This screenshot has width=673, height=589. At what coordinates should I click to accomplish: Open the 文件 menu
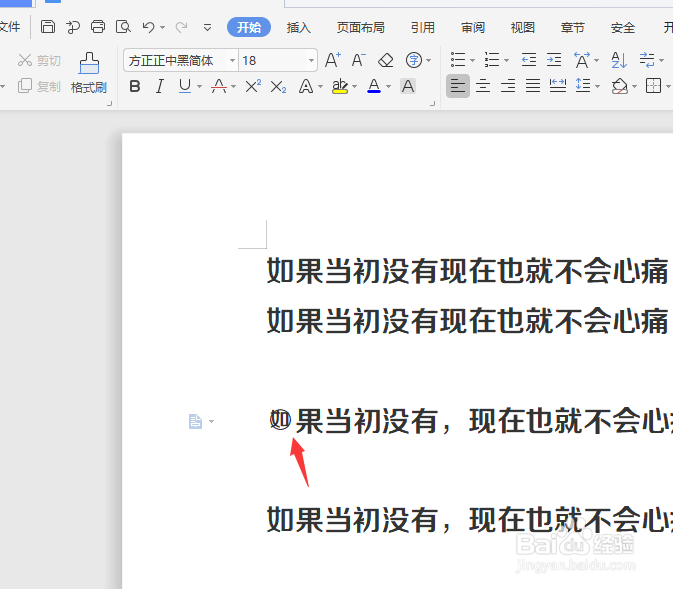coord(9,27)
